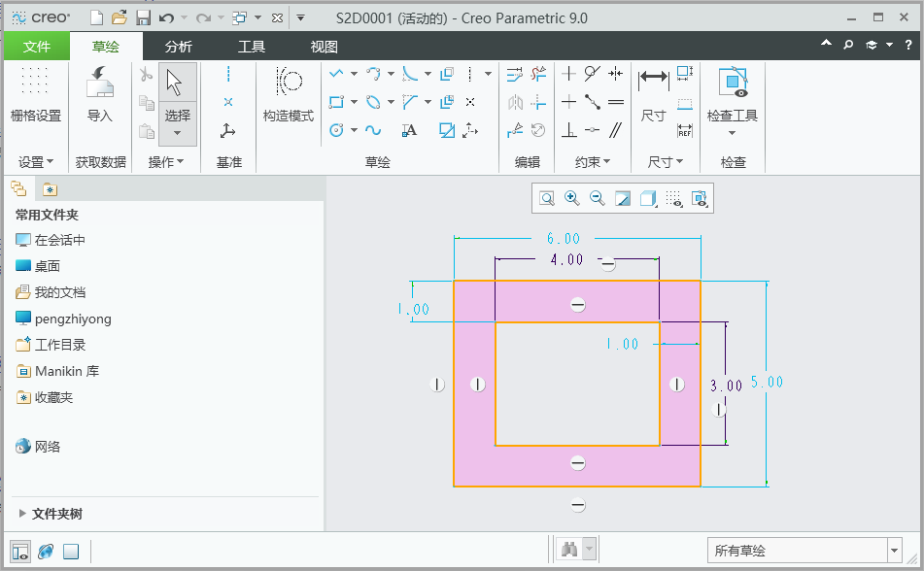Click the sketch Point tool
Viewport: 924px width, 571px height.
(470, 102)
